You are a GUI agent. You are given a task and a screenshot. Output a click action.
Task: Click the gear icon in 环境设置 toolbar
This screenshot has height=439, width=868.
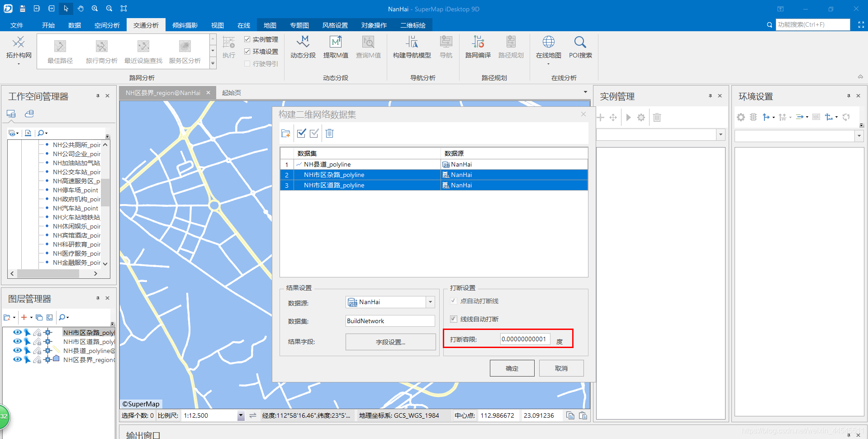[741, 117]
